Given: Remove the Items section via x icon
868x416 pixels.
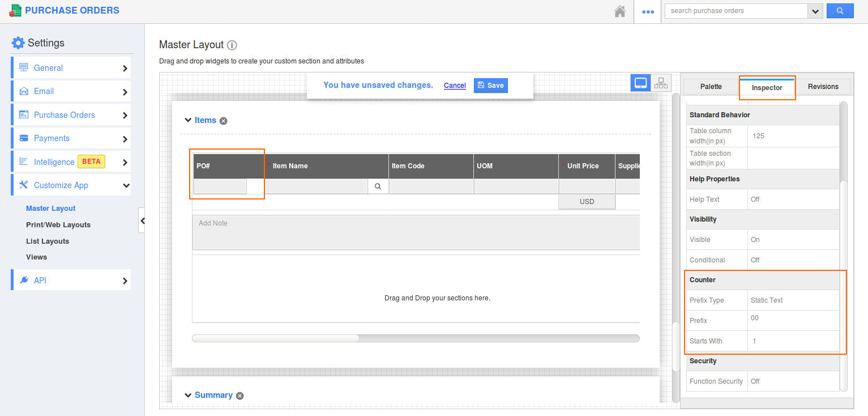Looking at the screenshot, I should pyautogui.click(x=224, y=121).
